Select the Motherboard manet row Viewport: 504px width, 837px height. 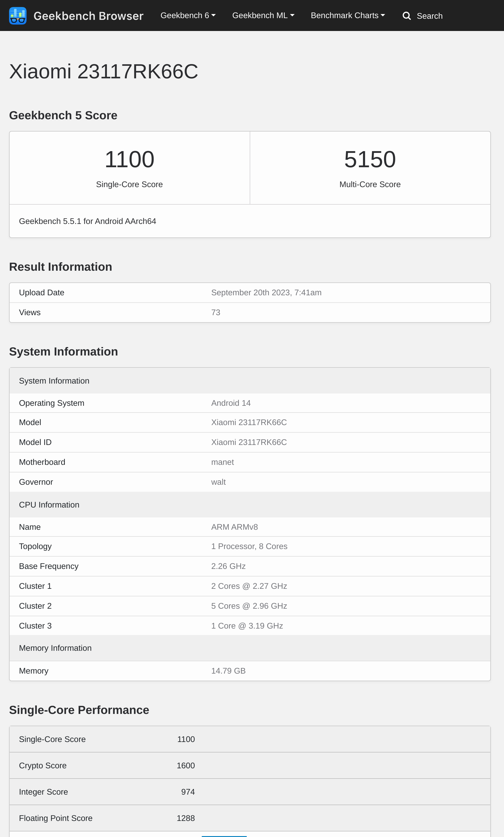pos(250,462)
